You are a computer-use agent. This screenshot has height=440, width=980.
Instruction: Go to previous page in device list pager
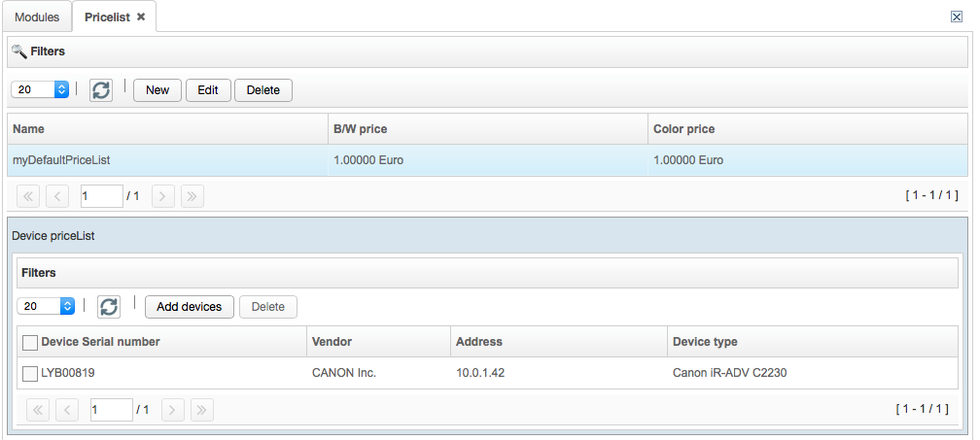tap(67, 410)
